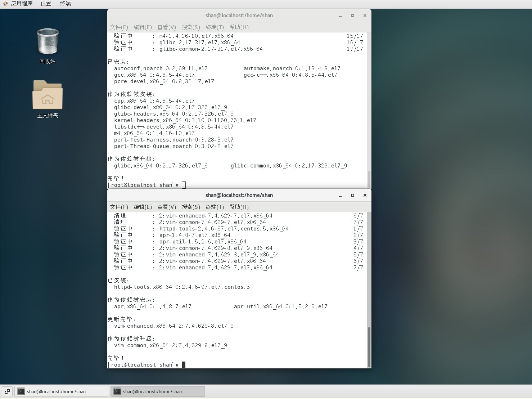
Task: Open 编辑(E) menu in upper terminal
Action: 143,27
